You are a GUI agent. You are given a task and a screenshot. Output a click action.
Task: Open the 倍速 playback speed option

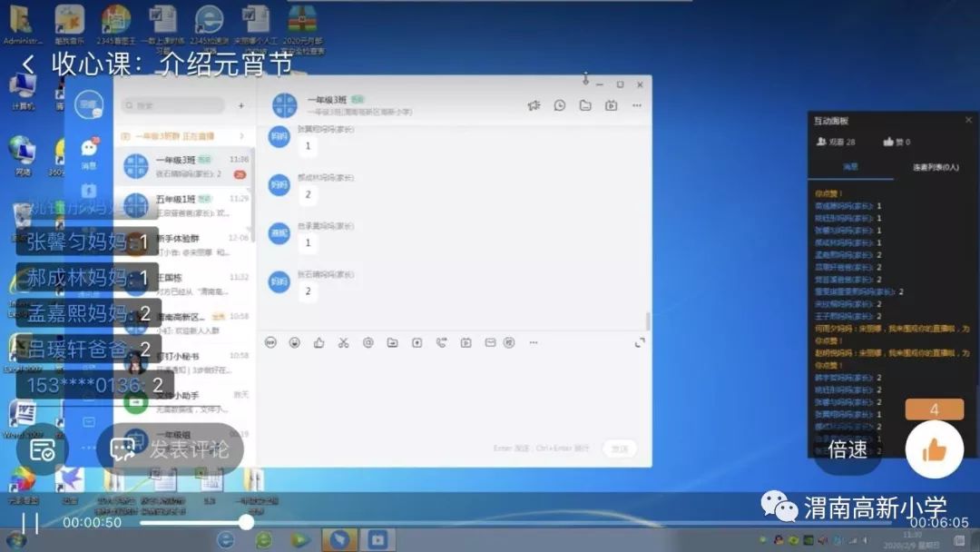point(848,448)
